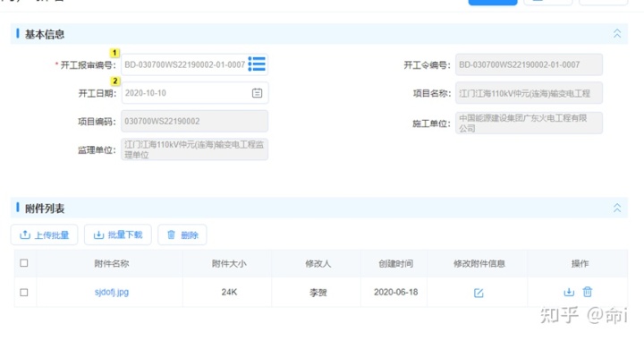Focus the 开工日期 date field
Image resolution: width=644 pixels, height=341 pixels.
pyautogui.click(x=195, y=93)
